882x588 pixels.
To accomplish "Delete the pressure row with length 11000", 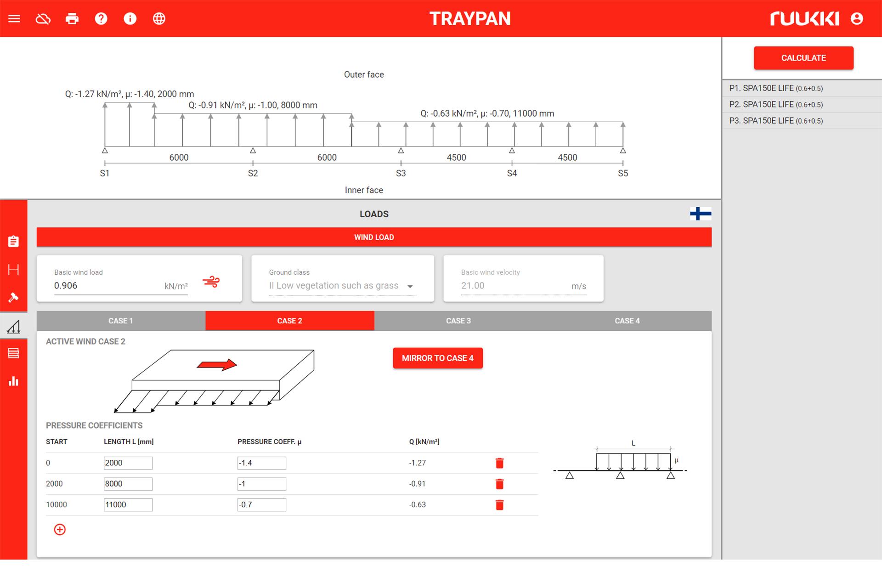I will click(500, 505).
